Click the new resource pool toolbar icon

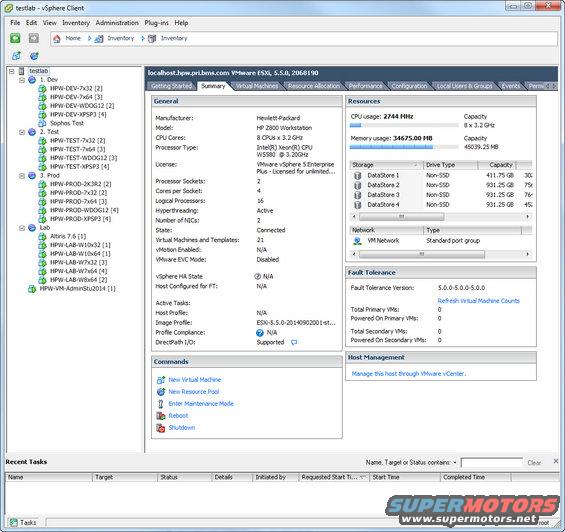click(34, 56)
